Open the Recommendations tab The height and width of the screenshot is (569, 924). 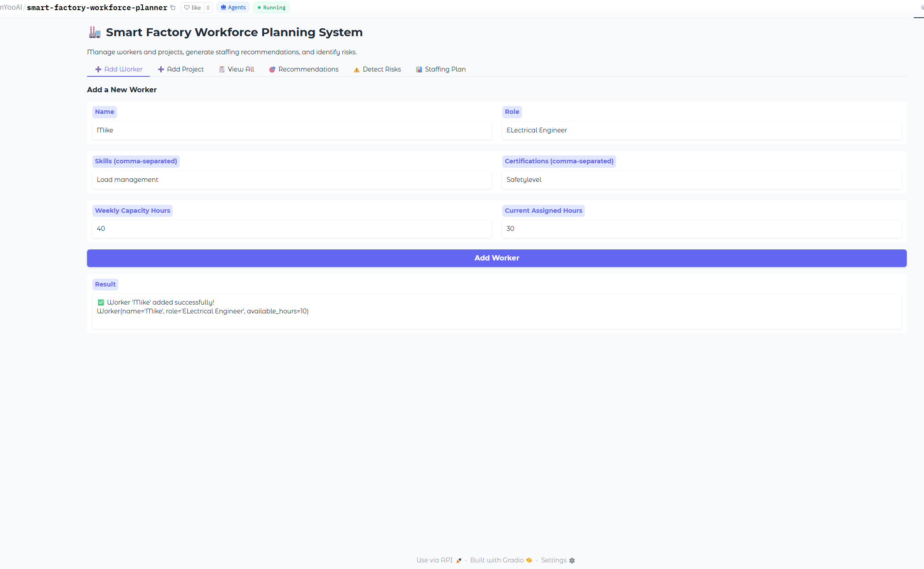click(x=303, y=69)
